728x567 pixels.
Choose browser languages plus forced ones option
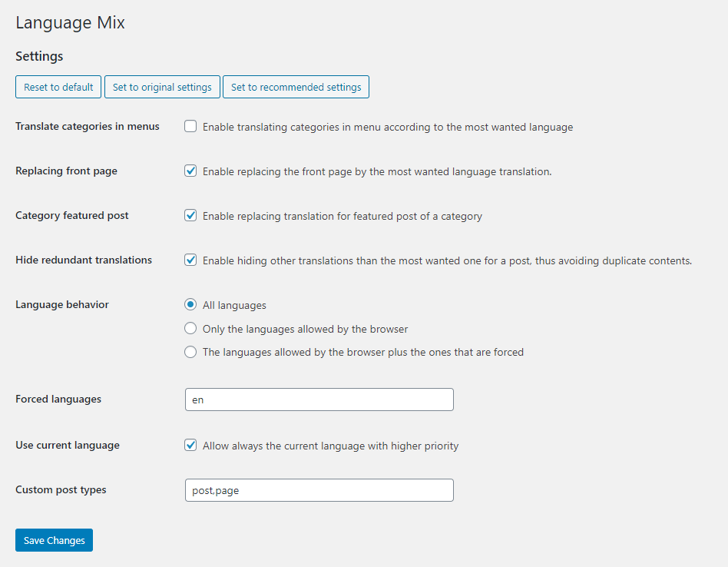[190, 352]
